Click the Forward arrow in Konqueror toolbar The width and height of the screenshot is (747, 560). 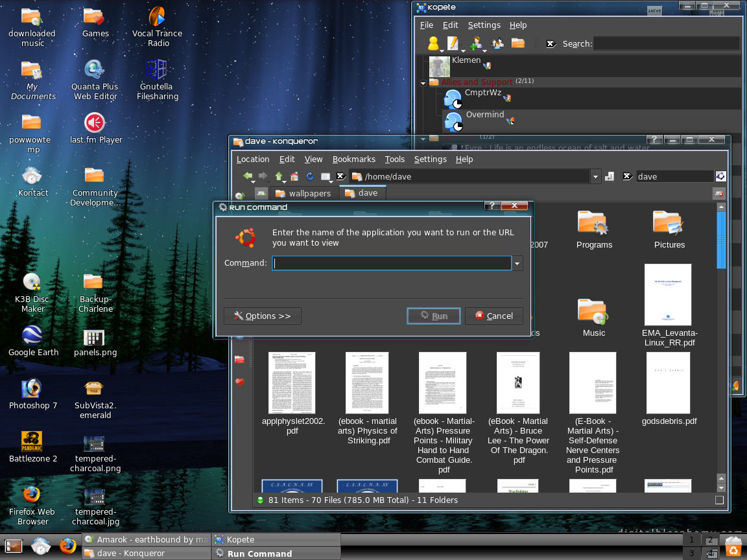click(x=263, y=176)
